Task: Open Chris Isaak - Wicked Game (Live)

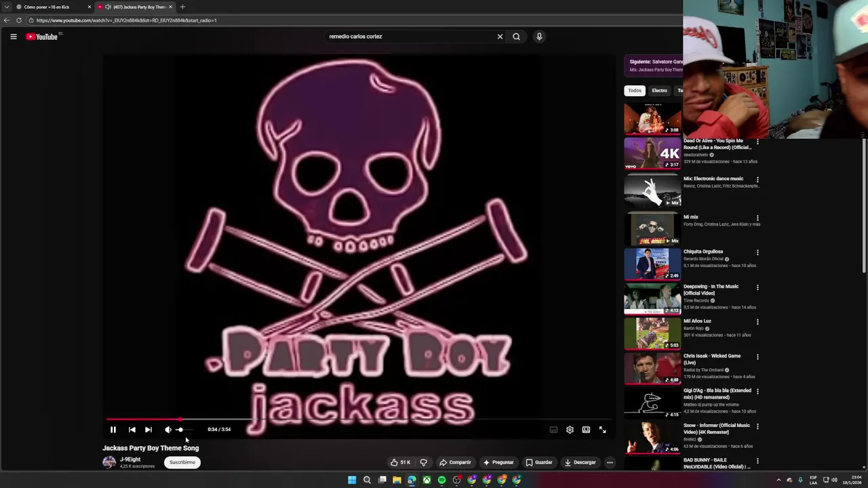Action: (x=712, y=359)
